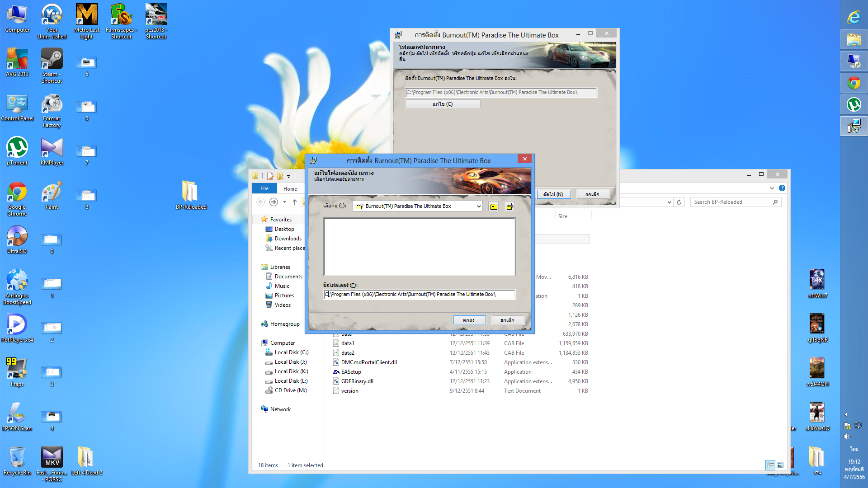Expand the Explorer ribbon chevron

[772, 188]
